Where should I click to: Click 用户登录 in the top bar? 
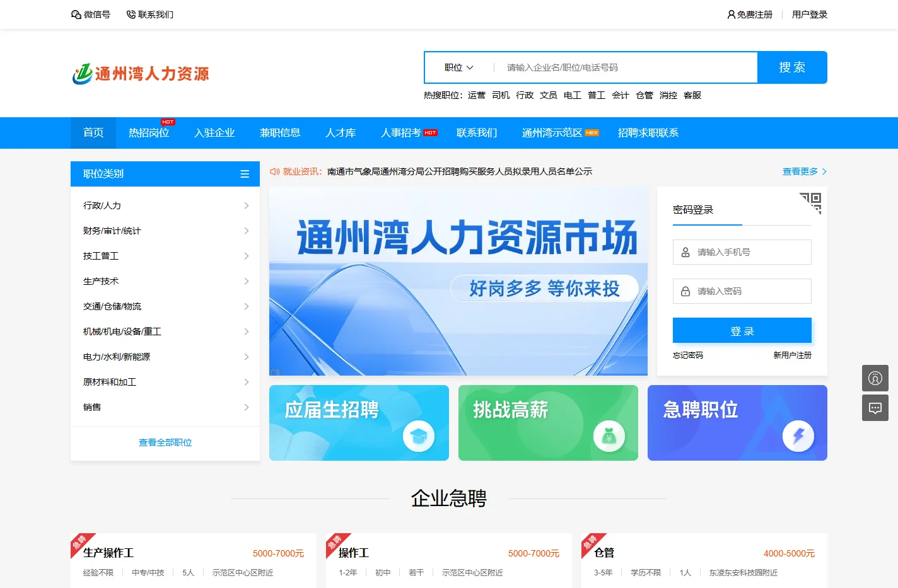click(x=810, y=14)
